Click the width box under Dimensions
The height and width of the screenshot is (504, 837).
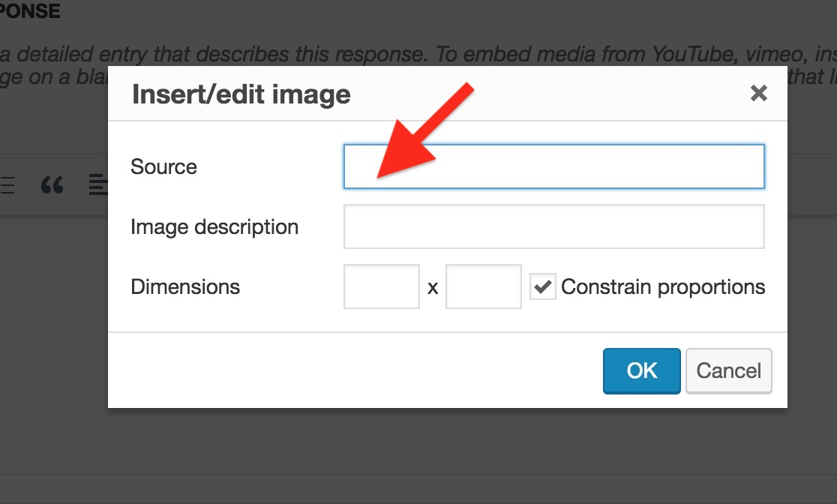[381, 286]
